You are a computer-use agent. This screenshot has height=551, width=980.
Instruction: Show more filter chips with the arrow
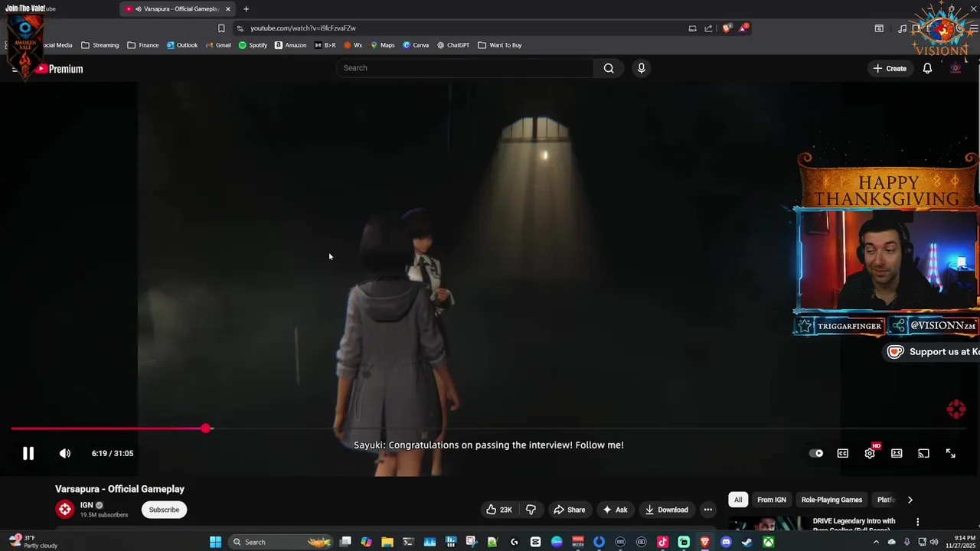pyautogui.click(x=910, y=500)
